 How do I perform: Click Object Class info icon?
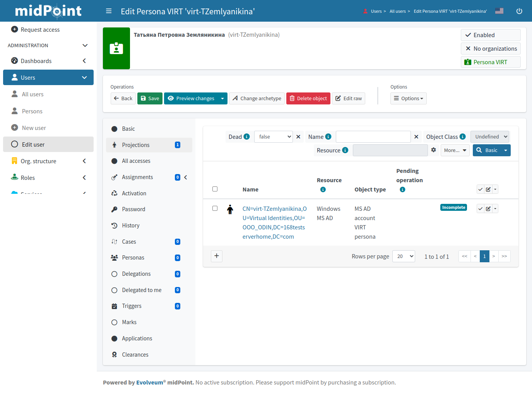pyautogui.click(x=462, y=137)
